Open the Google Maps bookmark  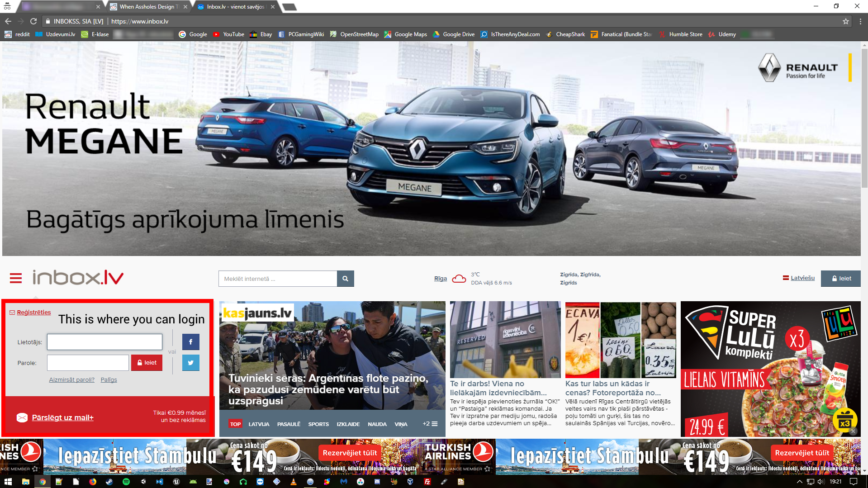tap(406, 34)
